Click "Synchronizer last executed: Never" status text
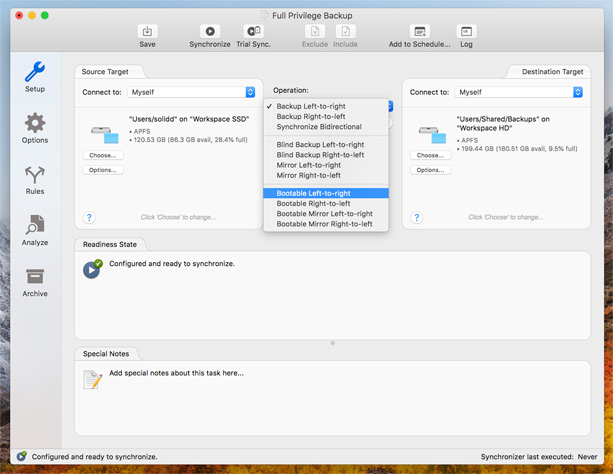The width and height of the screenshot is (613, 474). [x=539, y=457]
